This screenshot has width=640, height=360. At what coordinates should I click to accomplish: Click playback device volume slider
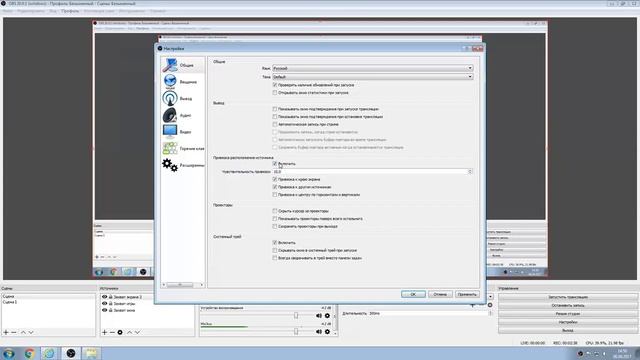296,316
